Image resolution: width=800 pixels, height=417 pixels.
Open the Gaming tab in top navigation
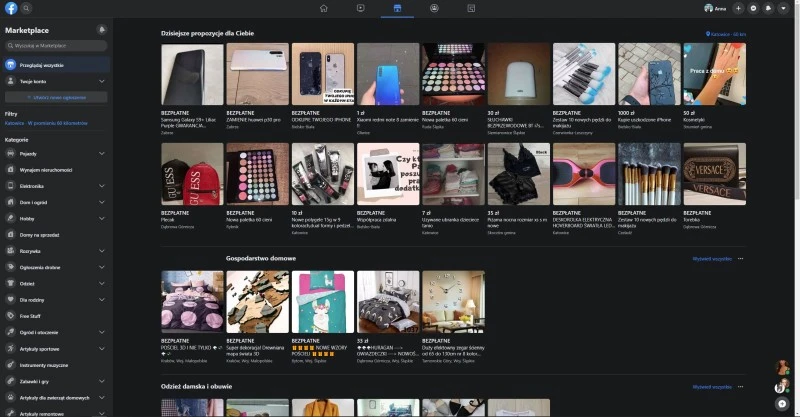pyautogui.click(x=471, y=8)
